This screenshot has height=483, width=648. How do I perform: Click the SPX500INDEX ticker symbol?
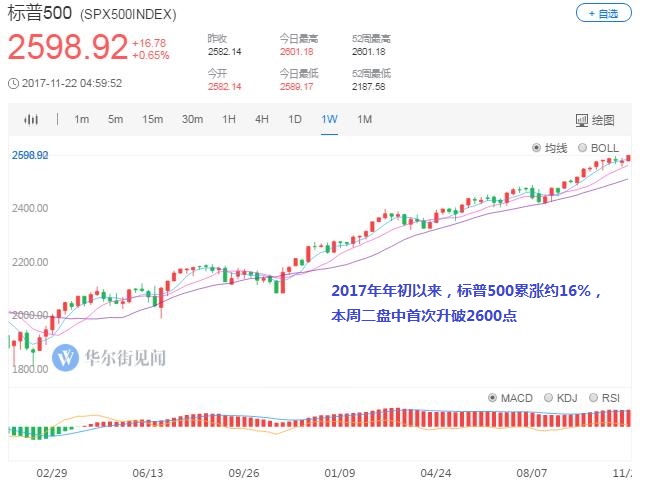click(x=128, y=15)
